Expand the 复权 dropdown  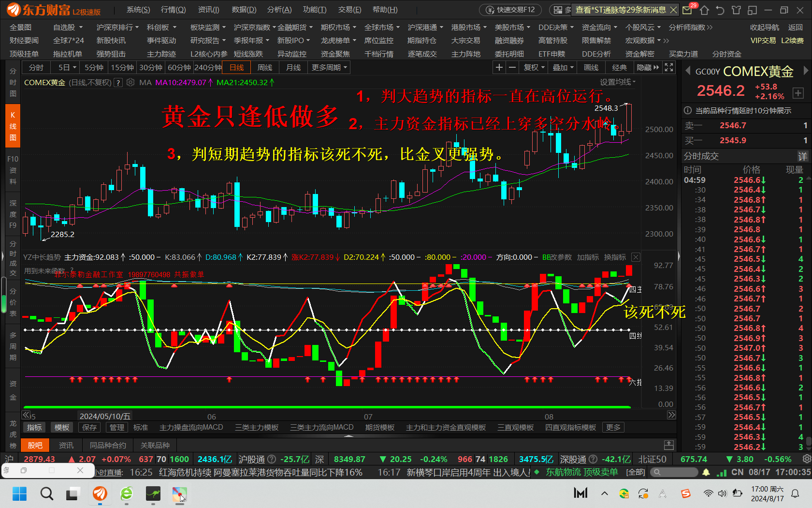click(535, 68)
